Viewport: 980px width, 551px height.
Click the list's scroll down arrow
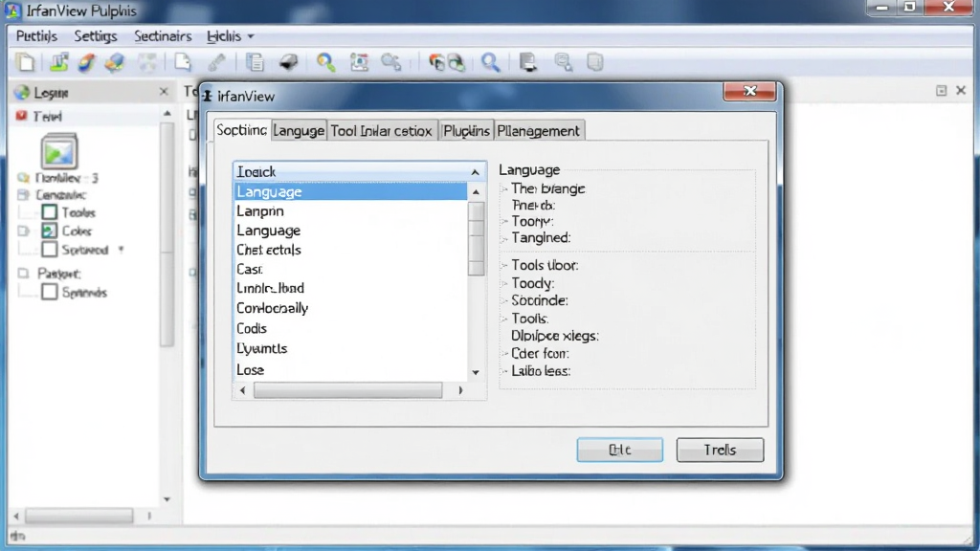(476, 372)
